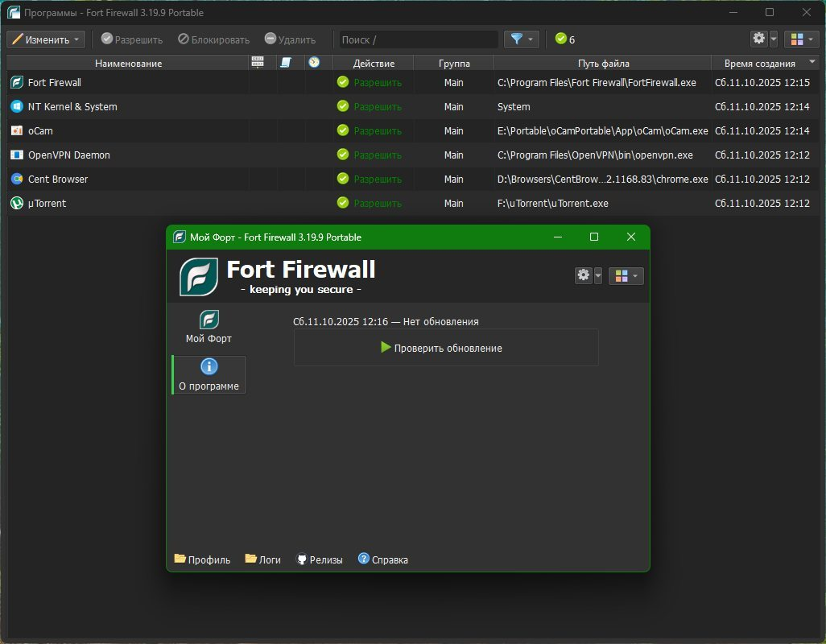Click green play arrow on update button
The width and height of the screenshot is (826, 644).
pyautogui.click(x=386, y=348)
